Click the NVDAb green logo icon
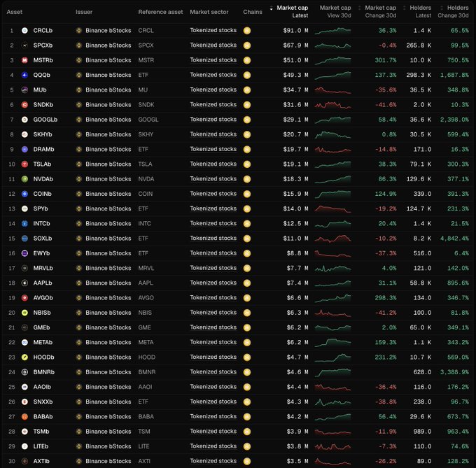This screenshot has width=476, height=468. [25, 179]
